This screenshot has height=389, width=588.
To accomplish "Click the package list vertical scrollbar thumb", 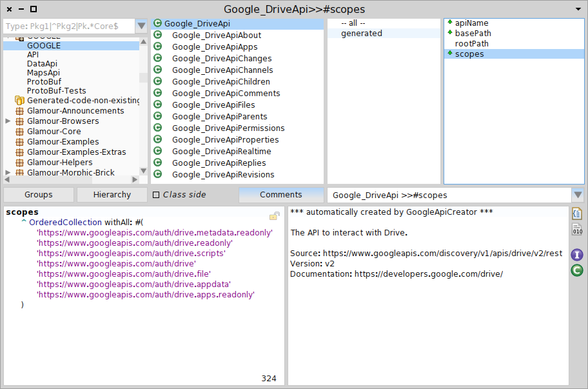I will pos(143,77).
